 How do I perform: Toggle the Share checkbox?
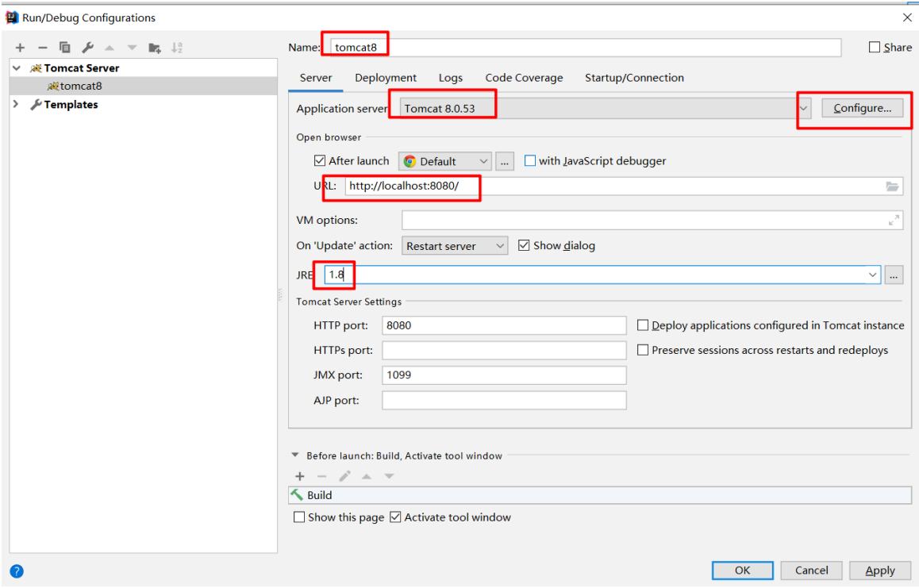(x=875, y=47)
